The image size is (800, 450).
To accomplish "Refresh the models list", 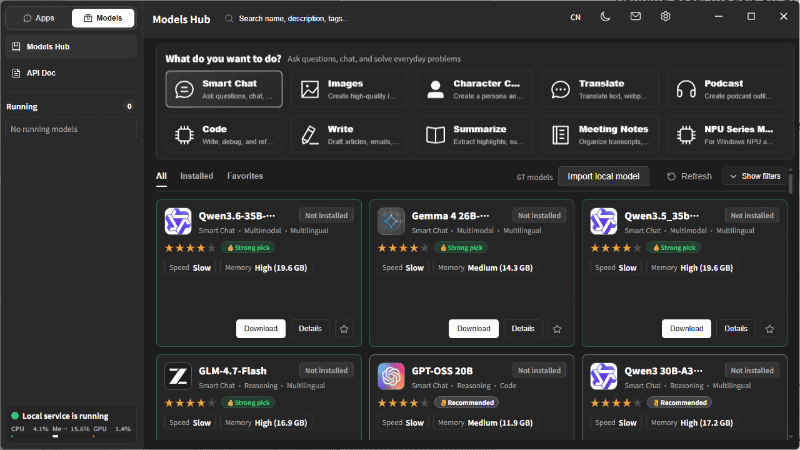I will click(x=689, y=176).
